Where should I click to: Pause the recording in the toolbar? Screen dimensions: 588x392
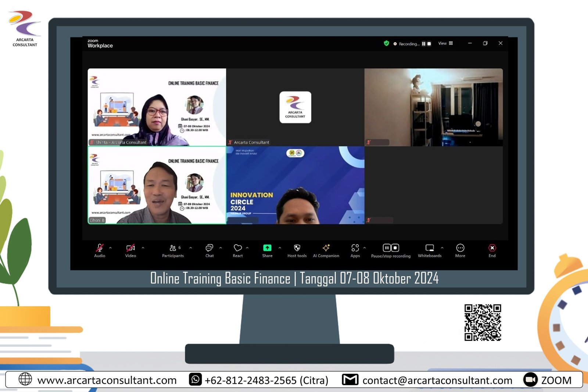point(387,248)
